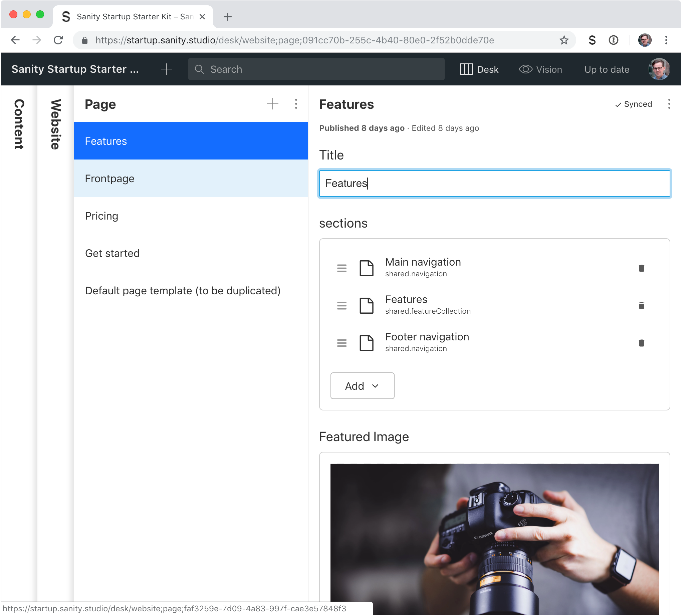Expand the Vision menu in top navigation
Viewport: 681px width, 616px height.
click(x=539, y=69)
